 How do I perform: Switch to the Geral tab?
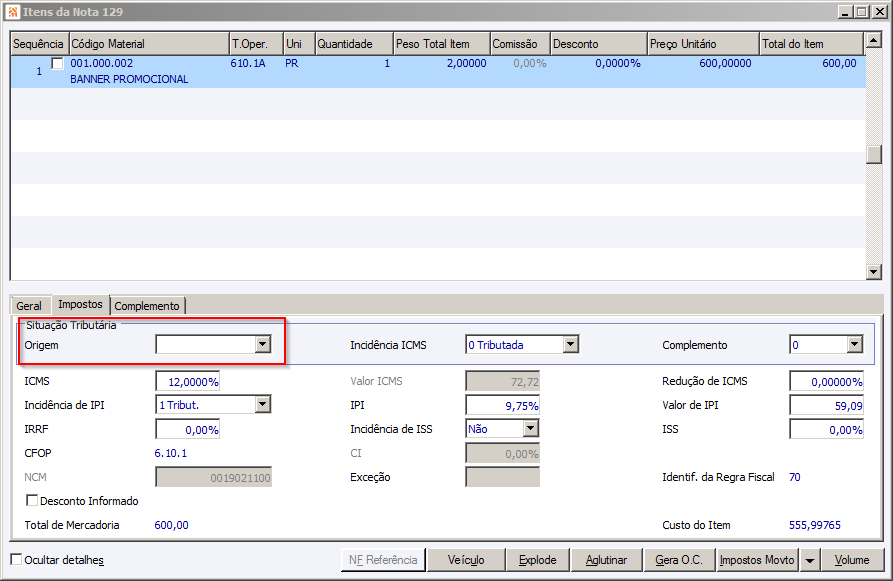click(29, 306)
